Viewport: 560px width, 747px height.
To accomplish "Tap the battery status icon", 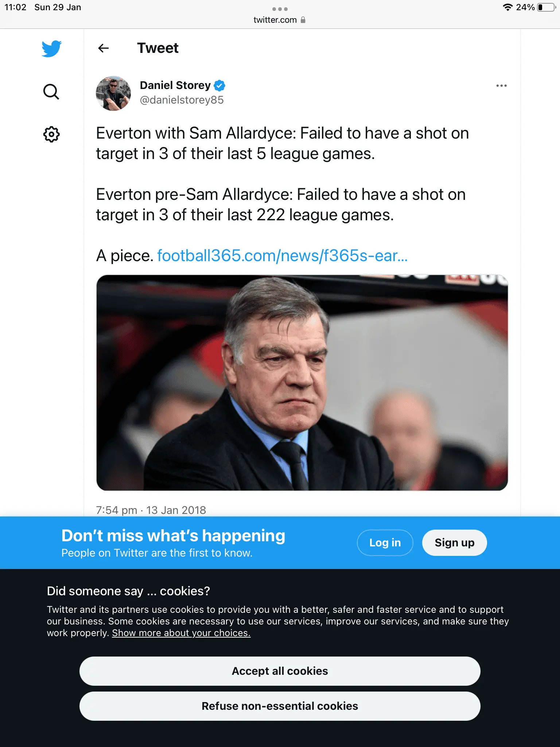I will pos(546,7).
